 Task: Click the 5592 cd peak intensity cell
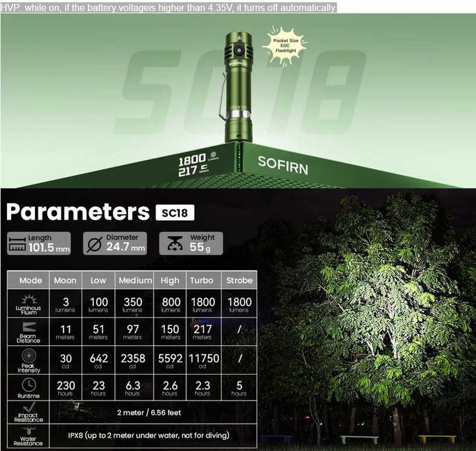[x=170, y=361]
